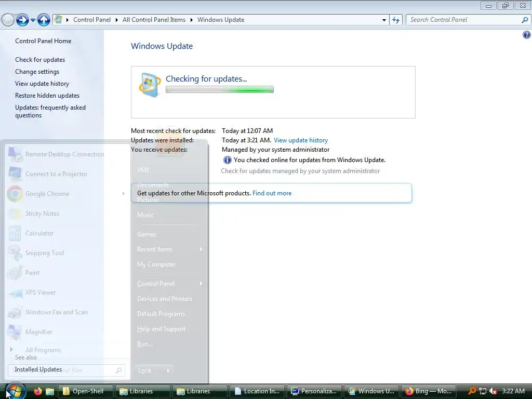The height and width of the screenshot is (399, 532).
Task: Click the muted volume tray icon
Action: 493,391
